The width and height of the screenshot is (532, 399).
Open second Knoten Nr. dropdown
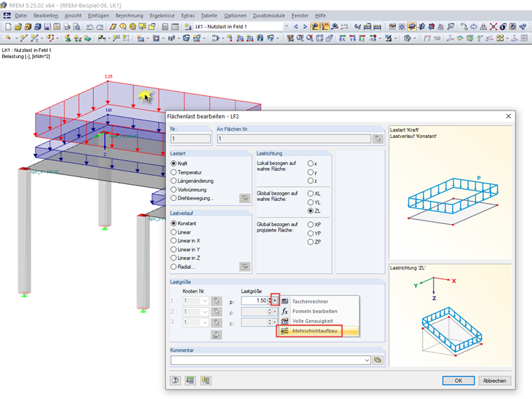click(x=205, y=311)
